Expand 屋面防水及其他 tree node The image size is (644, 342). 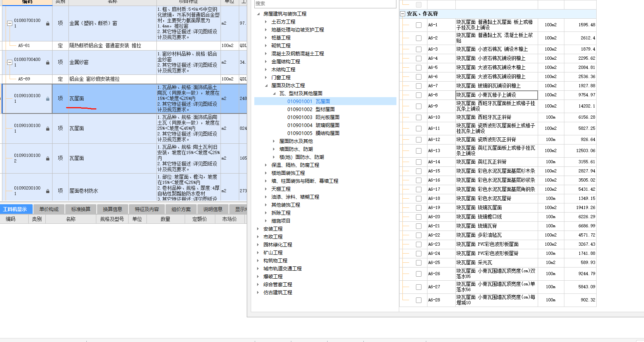pos(274,141)
